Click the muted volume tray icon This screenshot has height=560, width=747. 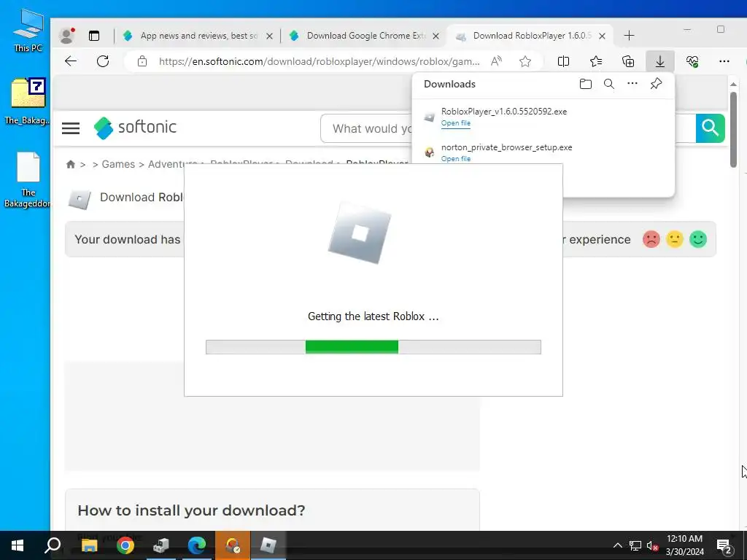pyautogui.click(x=652, y=545)
